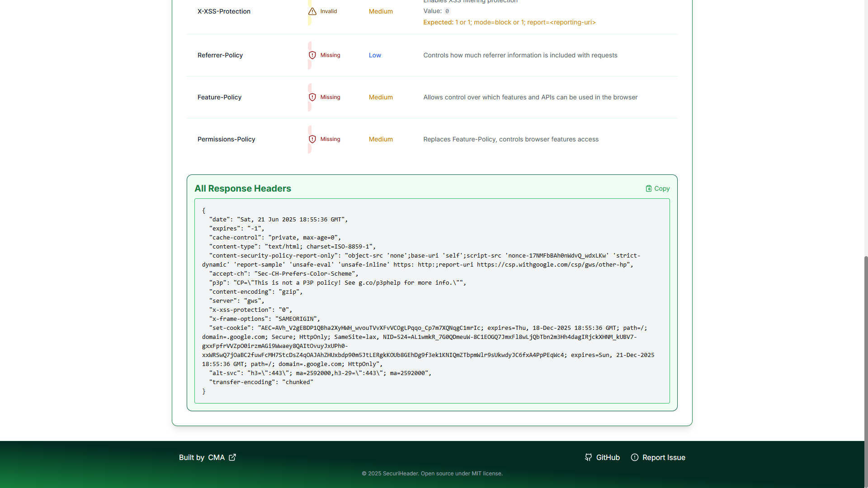
Task: Click the Medium severity for Permissions-Policy
Action: [381, 139]
